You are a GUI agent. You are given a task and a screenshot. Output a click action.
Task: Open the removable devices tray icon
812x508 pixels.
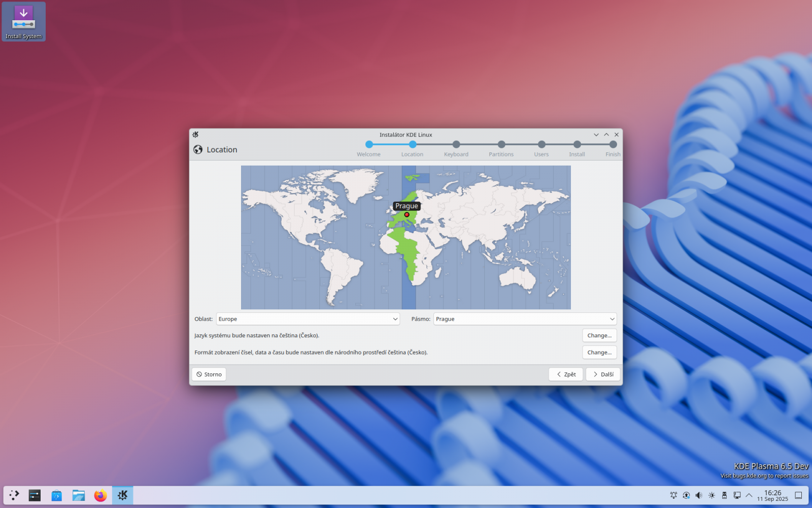(x=724, y=495)
